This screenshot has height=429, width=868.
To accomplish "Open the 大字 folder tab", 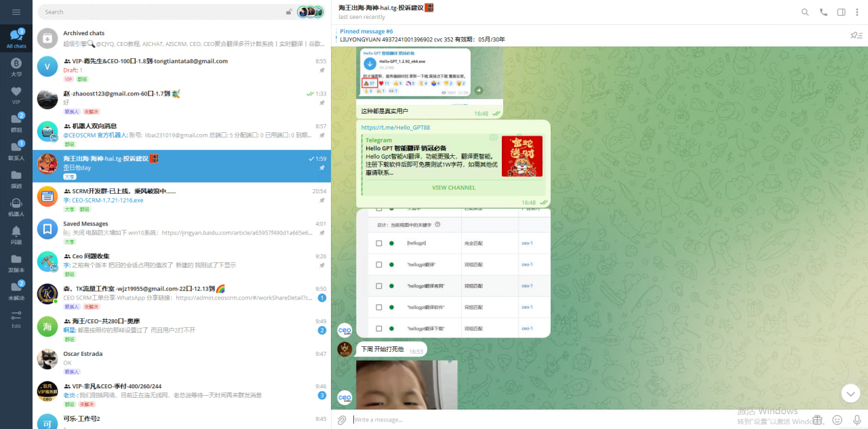I will click(16, 66).
